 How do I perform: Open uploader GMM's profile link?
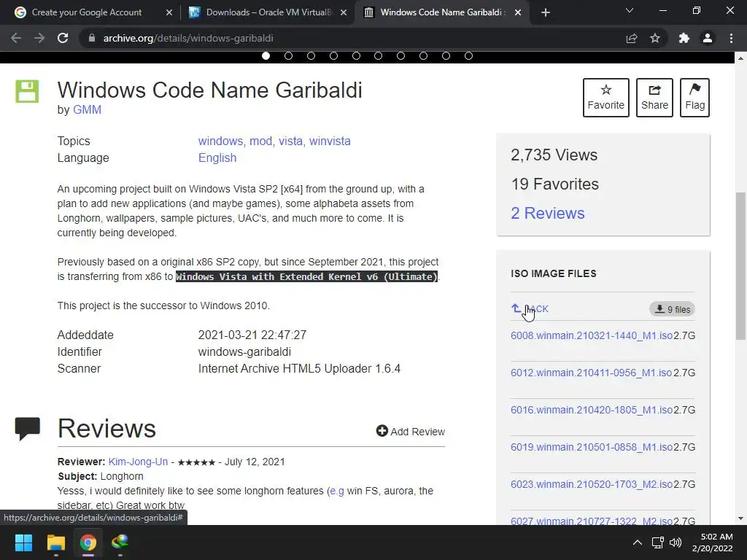click(88, 109)
